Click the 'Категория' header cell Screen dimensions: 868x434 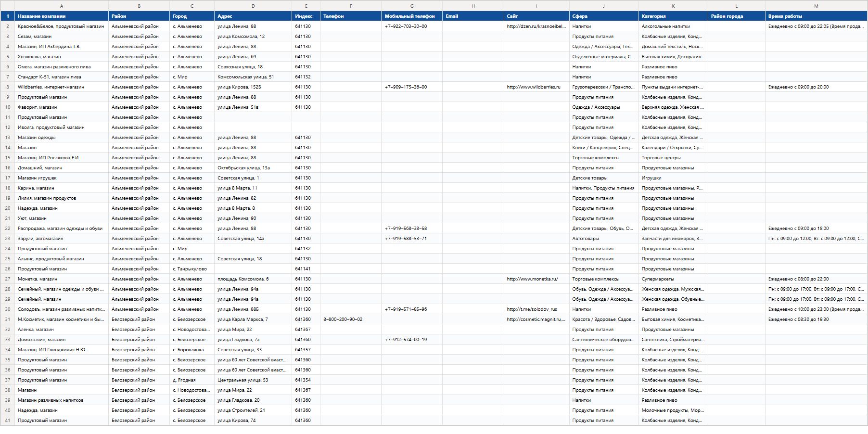[673, 16]
